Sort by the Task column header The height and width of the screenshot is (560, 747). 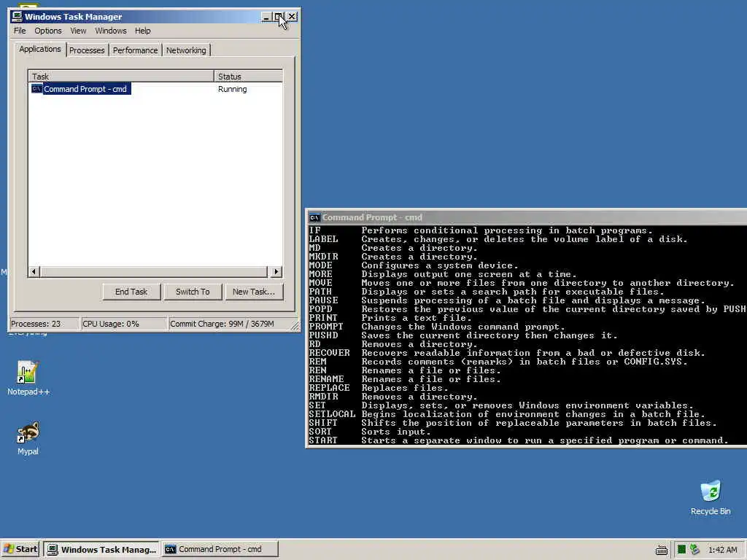121,76
